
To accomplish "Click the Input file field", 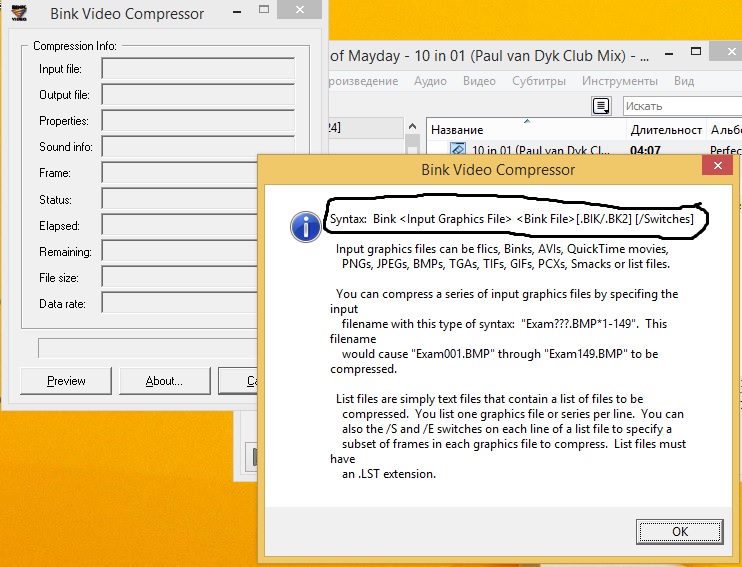I will 198,69.
